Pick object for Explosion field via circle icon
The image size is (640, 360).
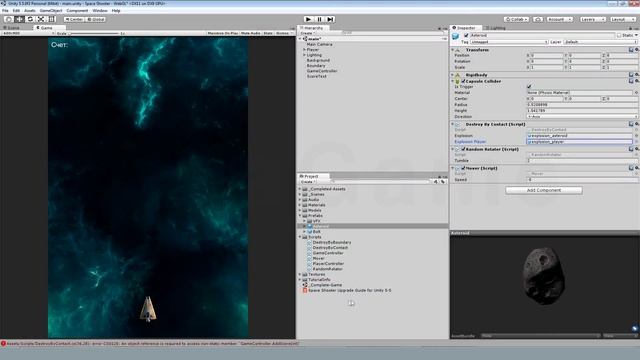tap(636, 136)
